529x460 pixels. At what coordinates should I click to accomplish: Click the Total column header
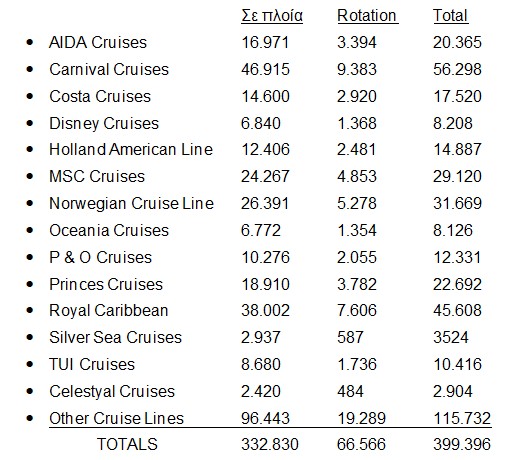(450, 16)
